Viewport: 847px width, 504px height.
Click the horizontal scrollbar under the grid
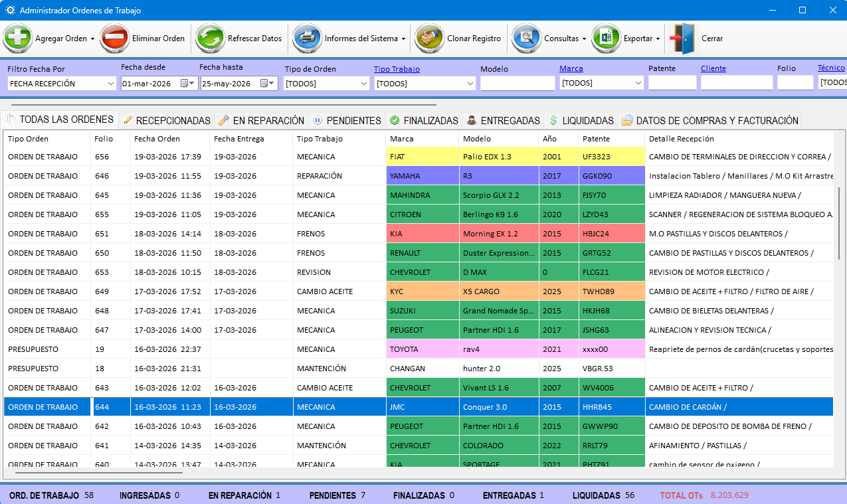pos(98,473)
